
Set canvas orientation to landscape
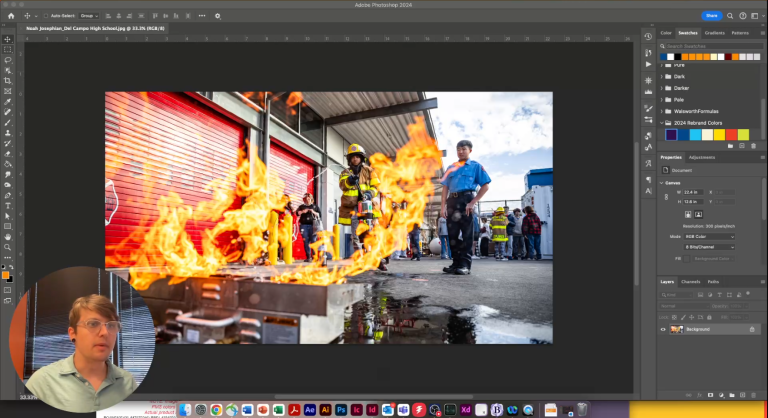(x=698, y=214)
